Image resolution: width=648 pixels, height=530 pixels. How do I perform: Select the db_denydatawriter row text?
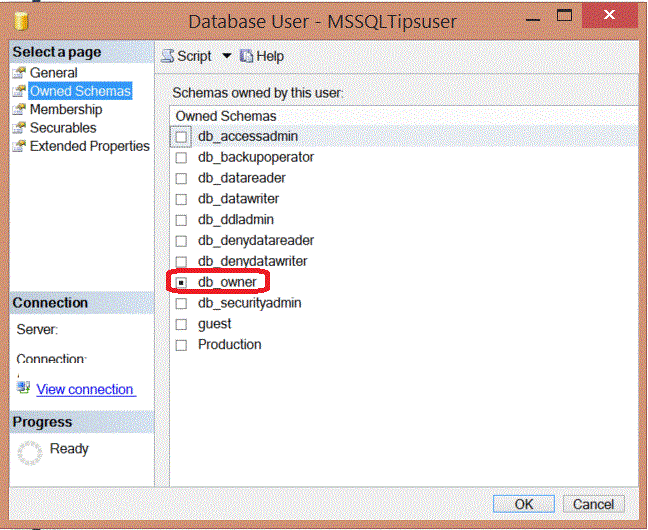click(253, 261)
